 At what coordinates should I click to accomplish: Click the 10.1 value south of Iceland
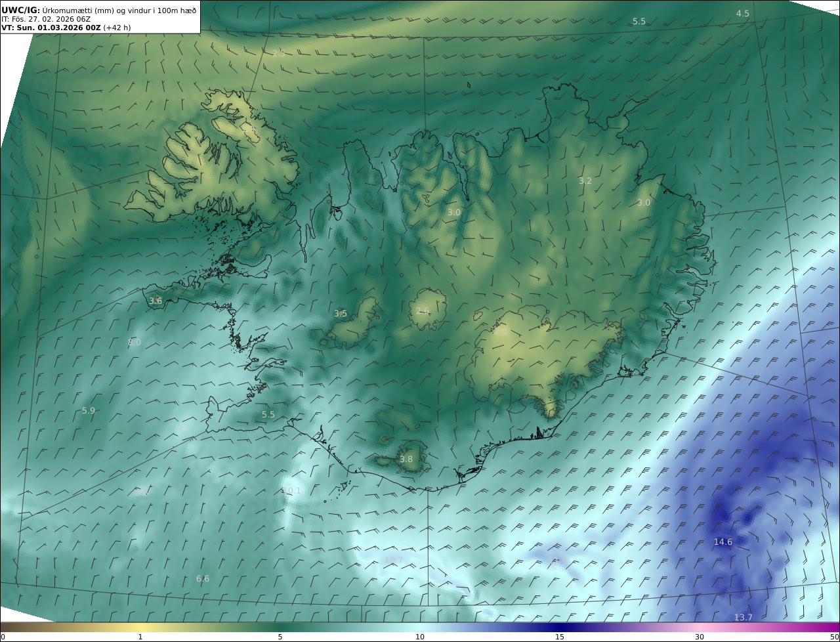(291, 490)
